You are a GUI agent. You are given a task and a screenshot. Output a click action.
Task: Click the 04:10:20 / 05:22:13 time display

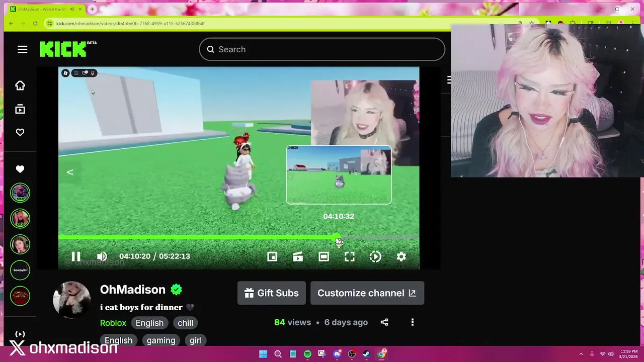pos(154,256)
